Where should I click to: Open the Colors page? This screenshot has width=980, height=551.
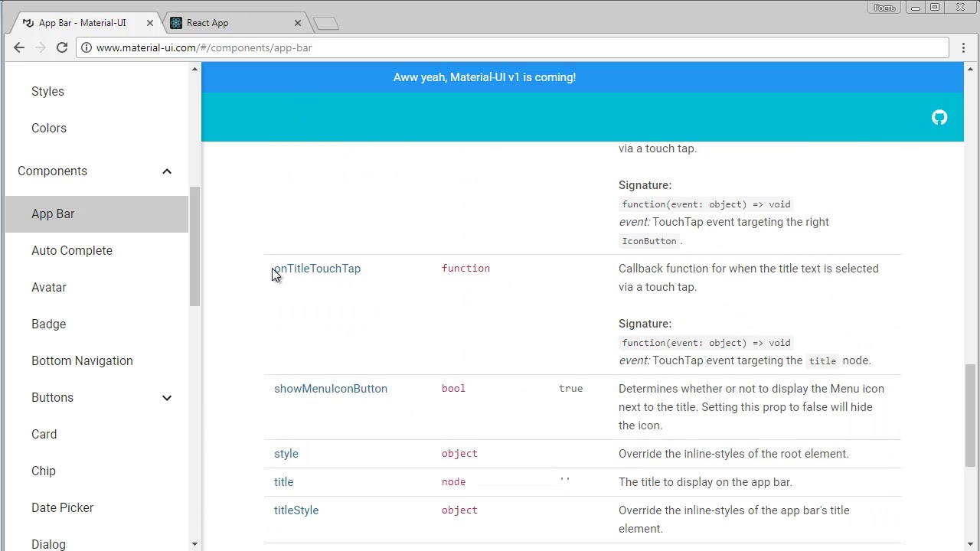49,128
